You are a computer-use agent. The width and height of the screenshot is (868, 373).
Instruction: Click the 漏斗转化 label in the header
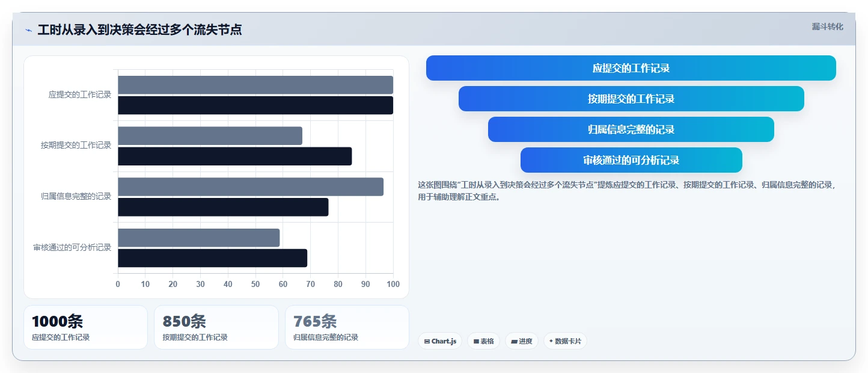(x=827, y=26)
